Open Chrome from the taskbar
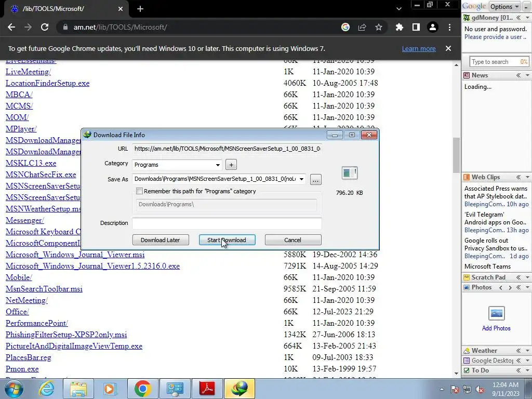 [142, 389]
